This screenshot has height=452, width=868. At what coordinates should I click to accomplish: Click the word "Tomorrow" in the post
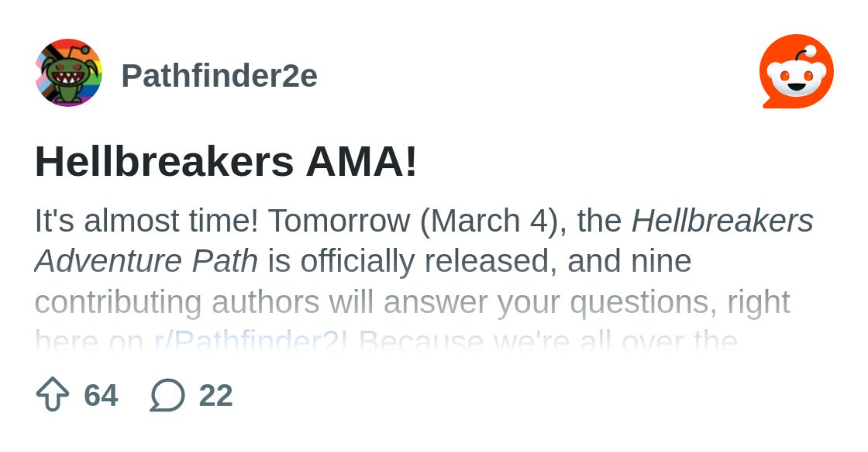[339, 220]
